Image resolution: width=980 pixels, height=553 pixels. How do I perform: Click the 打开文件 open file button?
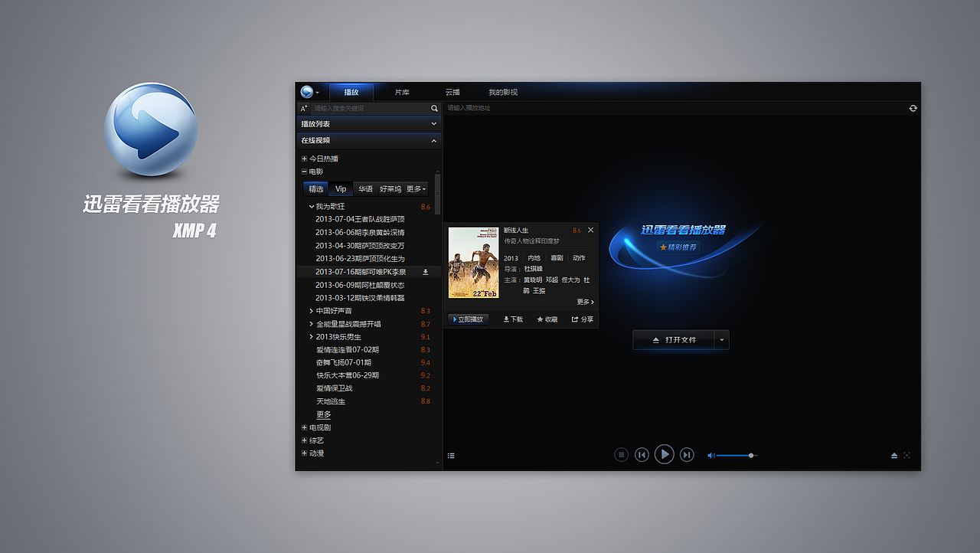click(x=674, y=340)
